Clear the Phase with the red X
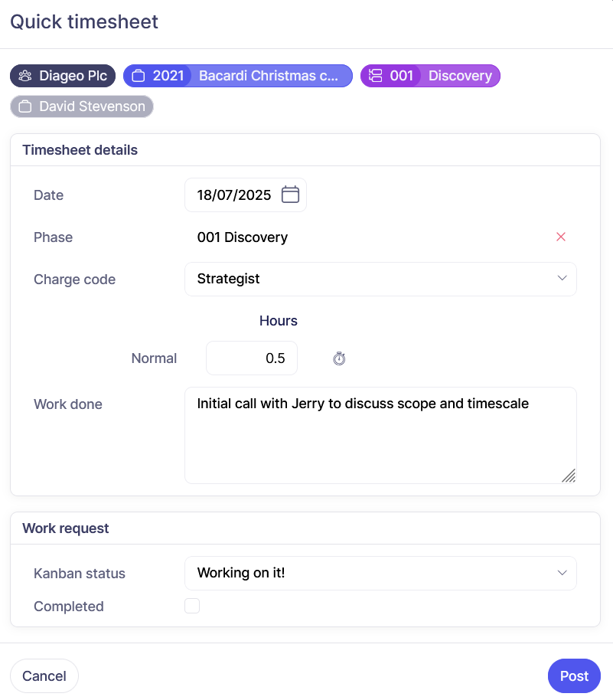613x700 pixels. pos(561,237)
